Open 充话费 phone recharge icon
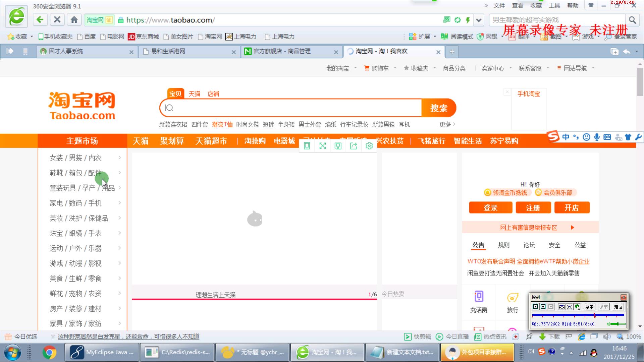The height and width of the screenshot is (362, 644). (479, 302)
